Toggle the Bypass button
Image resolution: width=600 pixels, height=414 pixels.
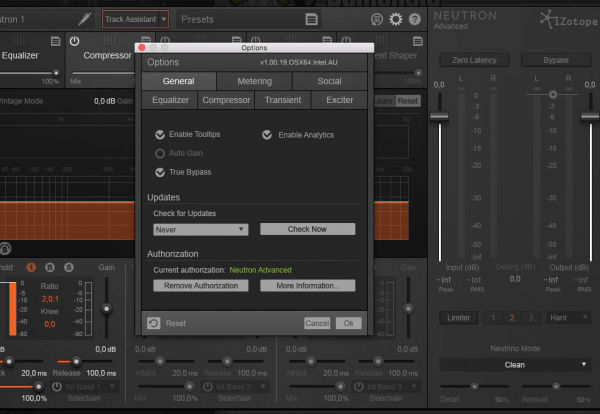point(556,60)
